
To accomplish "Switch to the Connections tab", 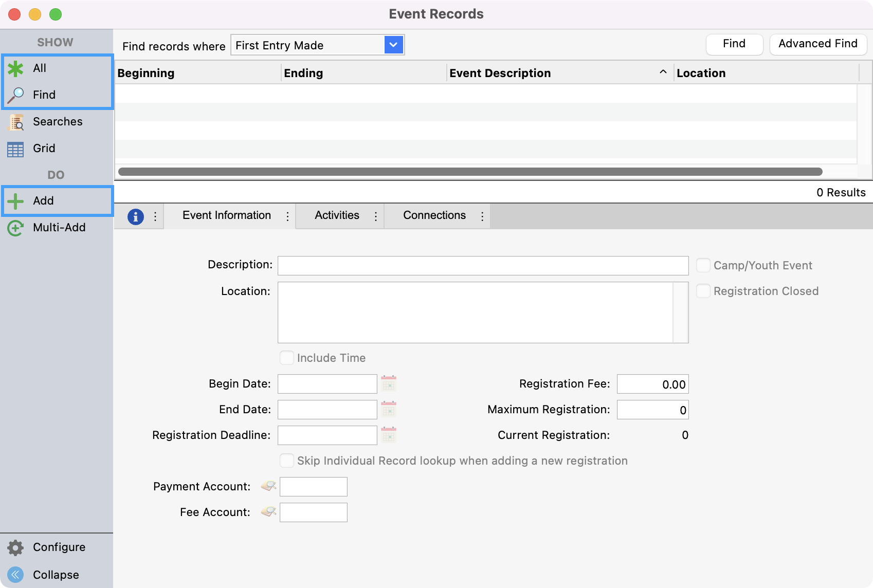I will [x=434, y=215].
